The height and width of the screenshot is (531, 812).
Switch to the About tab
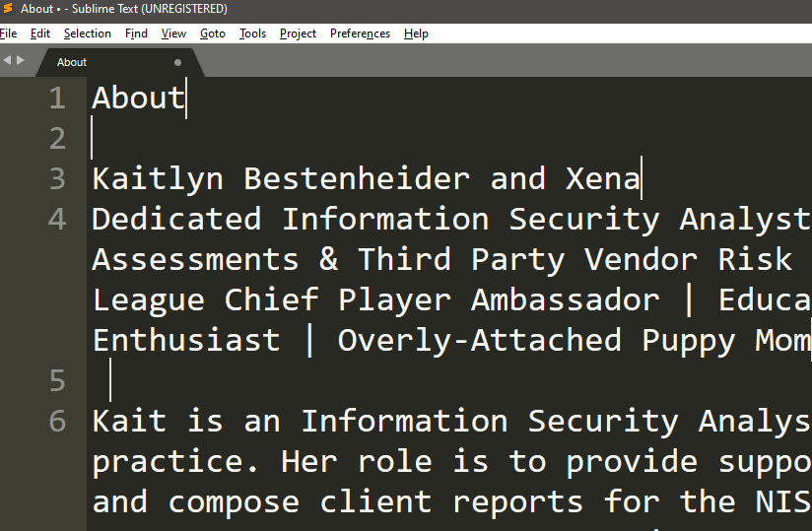(x=72, y=62)
